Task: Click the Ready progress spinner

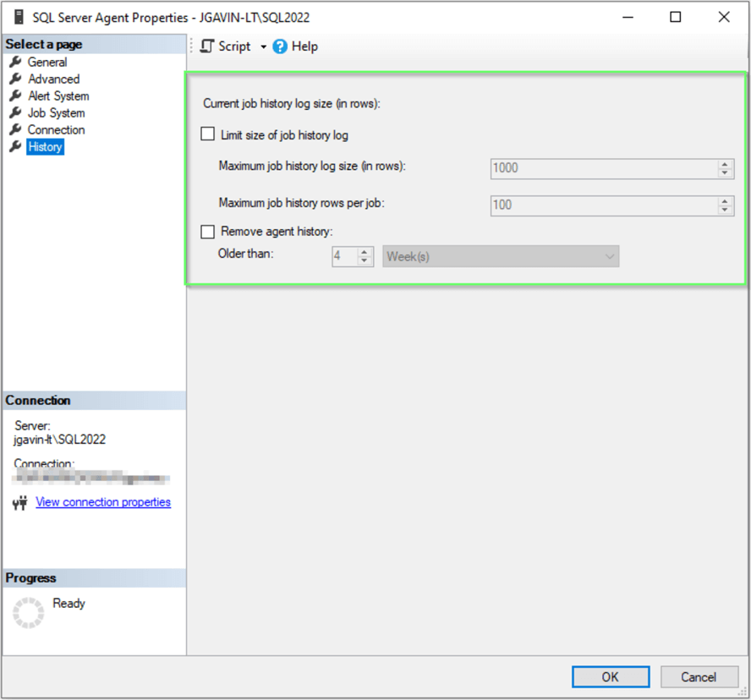Action: pos(28,612)
